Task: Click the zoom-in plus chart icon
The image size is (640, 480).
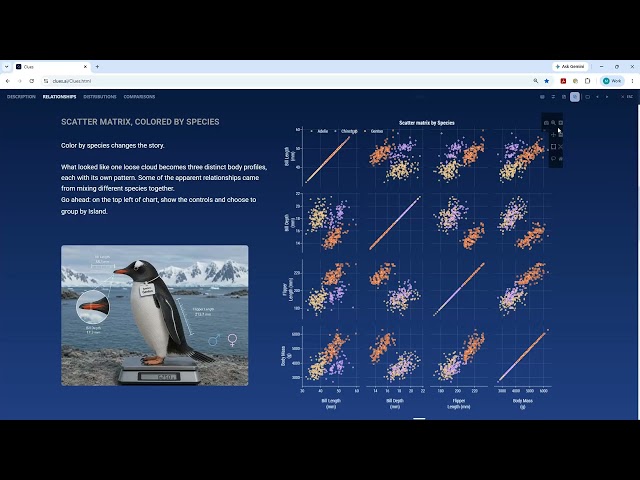Action: (561, 122)
